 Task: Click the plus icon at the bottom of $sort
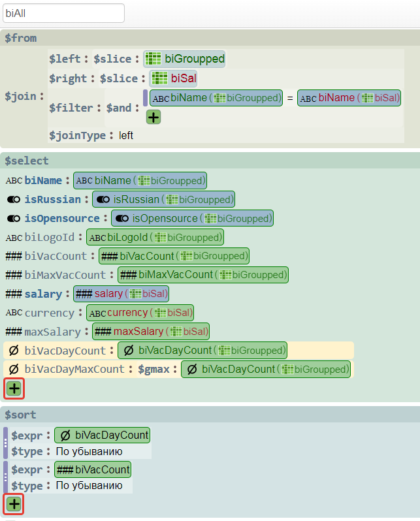coord(14,504)
